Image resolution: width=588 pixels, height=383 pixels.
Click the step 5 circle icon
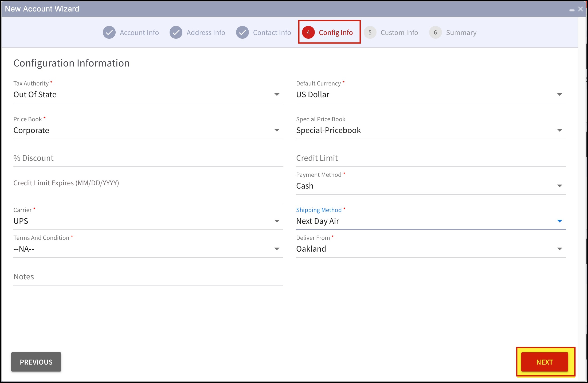pos(370,33)
